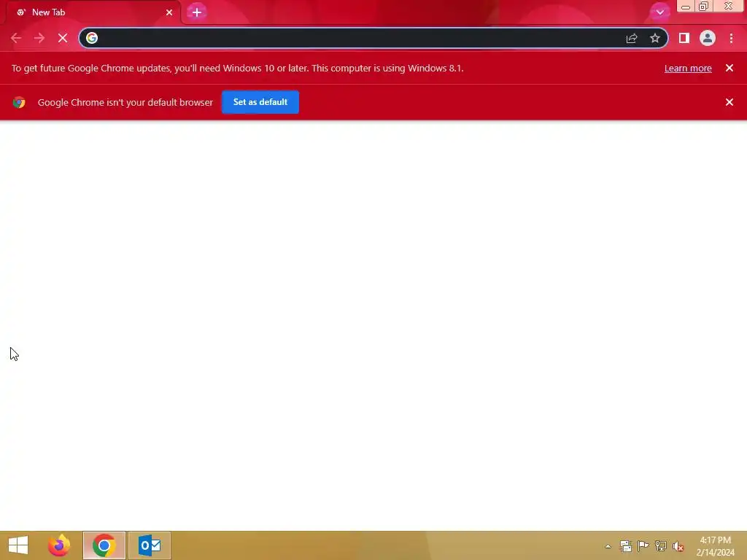747x560 pixels.
Task: Close the New Tab tab
Action: (x=169, y=12)
